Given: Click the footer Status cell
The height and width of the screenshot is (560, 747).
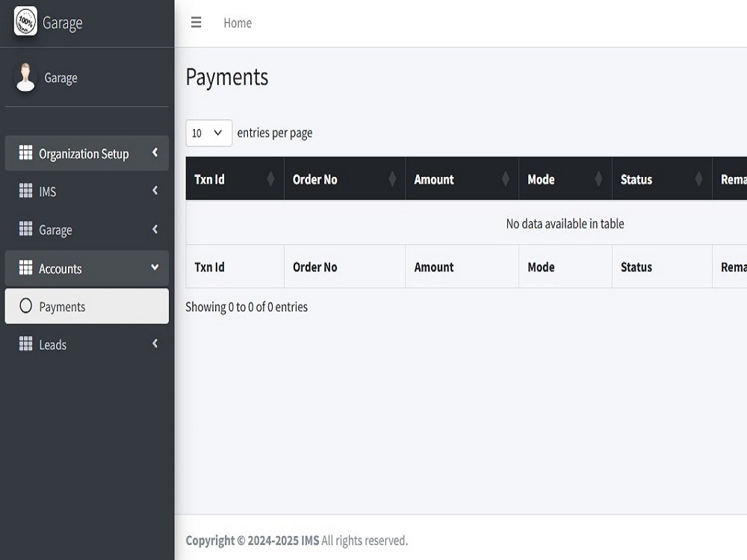Looking at the screenshot, I should 662,267.
